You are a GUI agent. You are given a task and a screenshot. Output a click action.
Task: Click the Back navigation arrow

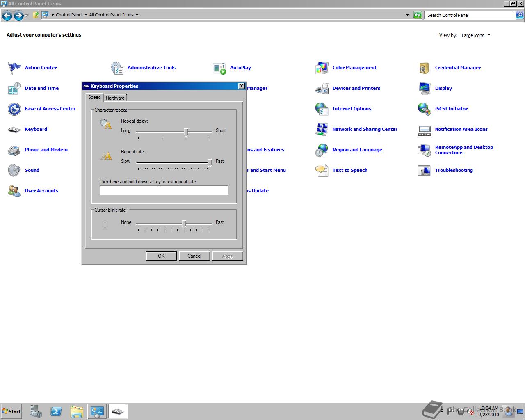click(x=7, y=16)
